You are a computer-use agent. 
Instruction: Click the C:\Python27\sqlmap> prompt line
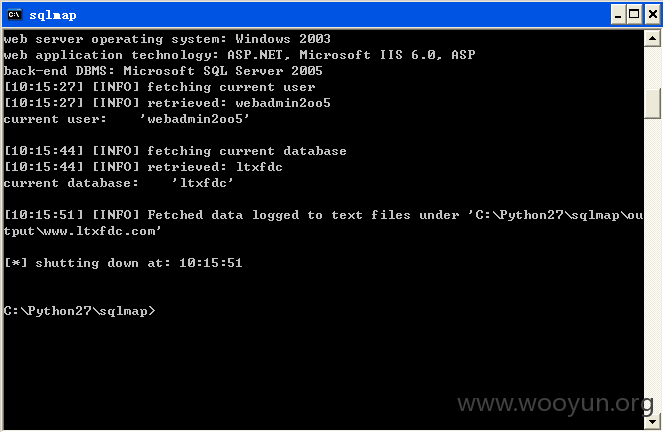pos(79,311)
